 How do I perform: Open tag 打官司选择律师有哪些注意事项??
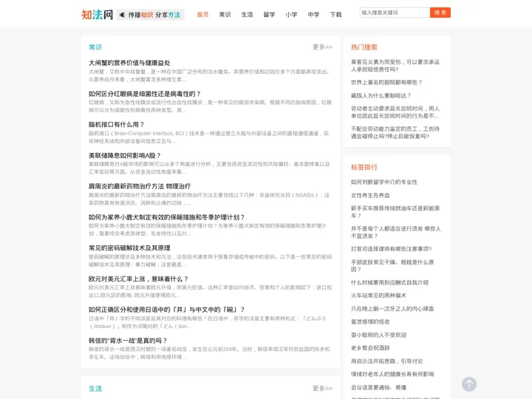[391, 249]
